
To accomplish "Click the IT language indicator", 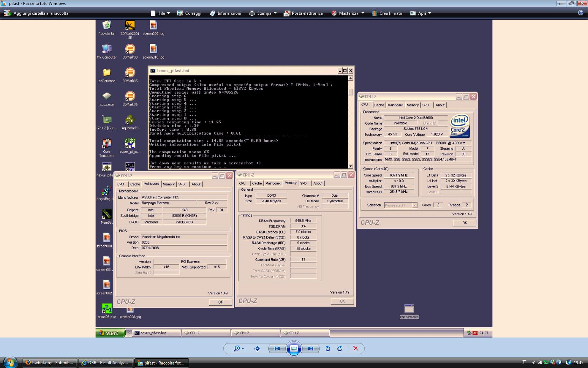I will 524,362.
